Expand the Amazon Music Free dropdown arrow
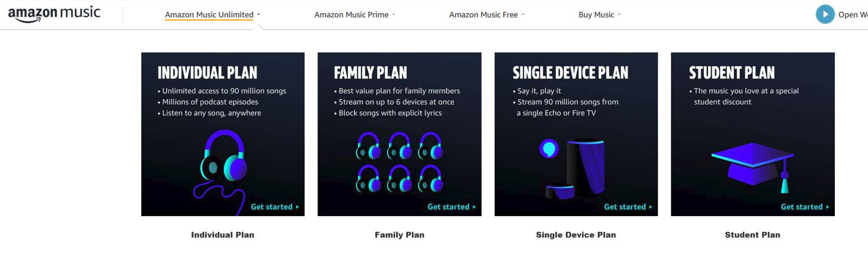Screen dimensions: 868x257 tap(523, 15)
